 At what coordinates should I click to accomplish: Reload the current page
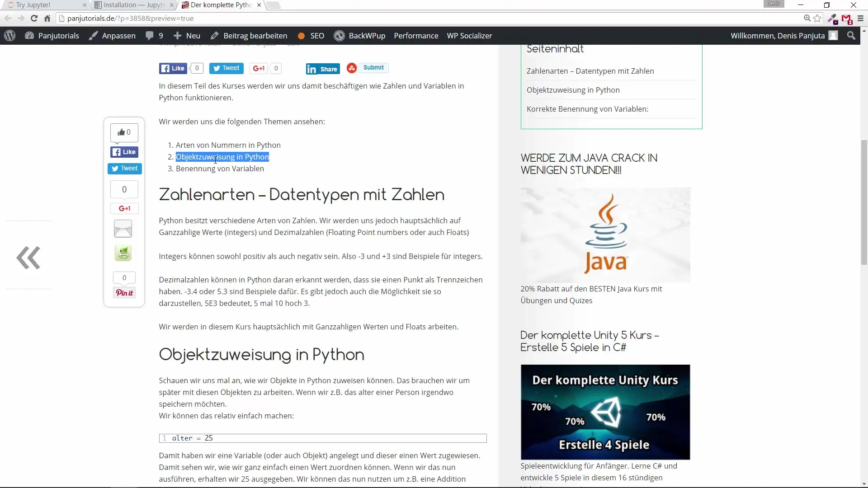34,19
